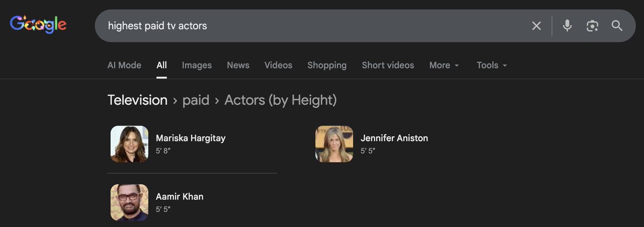Image resolution: width=644 pixels, height=227 pixels.
Task: Open Google Lens image search icon
Action: click(592, 26)
